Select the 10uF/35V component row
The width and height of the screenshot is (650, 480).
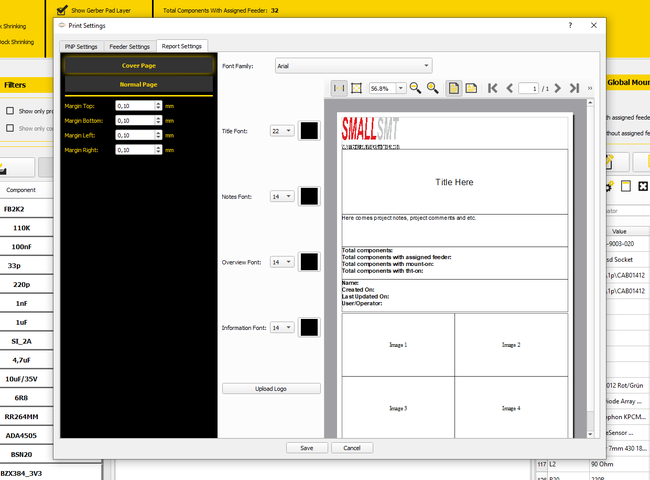click(27, 379)
